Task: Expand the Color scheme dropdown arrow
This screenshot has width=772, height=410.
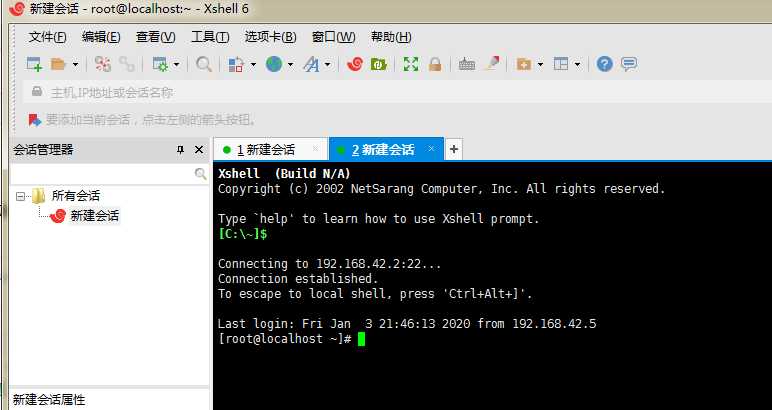Action: coord(253,64)
